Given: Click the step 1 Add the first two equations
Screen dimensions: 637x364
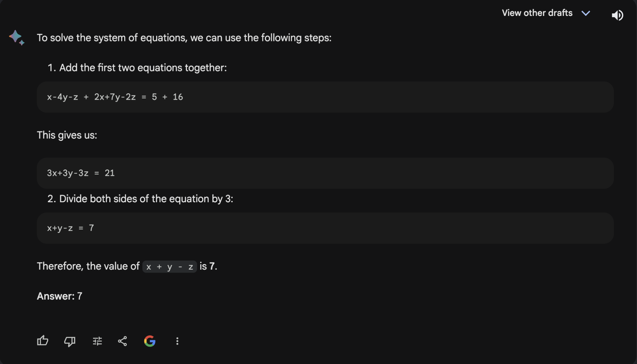Looking at the screenshot, I should point(137,68).
